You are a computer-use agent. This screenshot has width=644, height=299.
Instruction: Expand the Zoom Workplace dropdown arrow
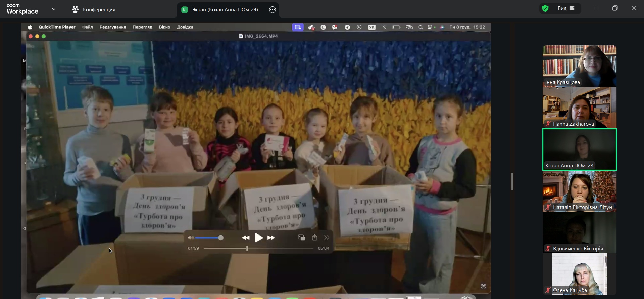(x=54, y=9)
